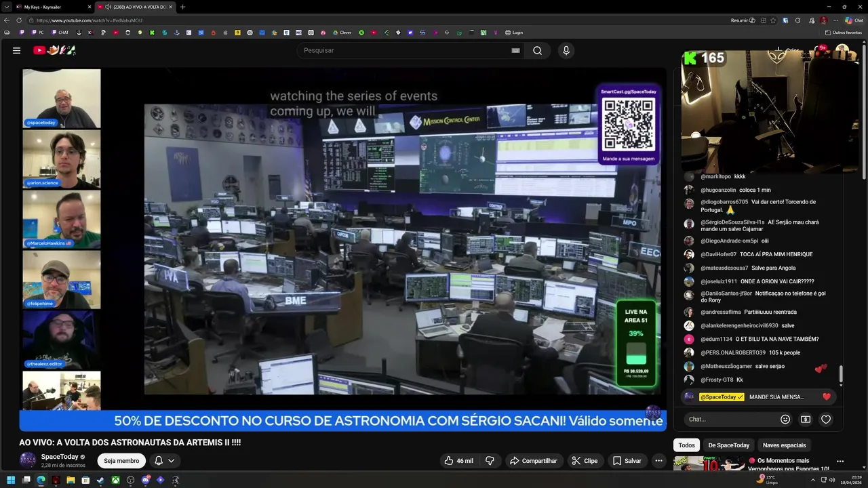The width and height of the screenshot is (868, 488).
Task: Open File Explorer from taskbar
Action: [71, 480]
